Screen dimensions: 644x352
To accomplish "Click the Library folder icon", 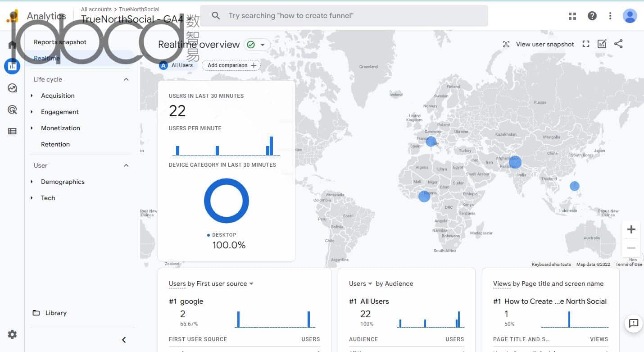I will click(36, 313).
